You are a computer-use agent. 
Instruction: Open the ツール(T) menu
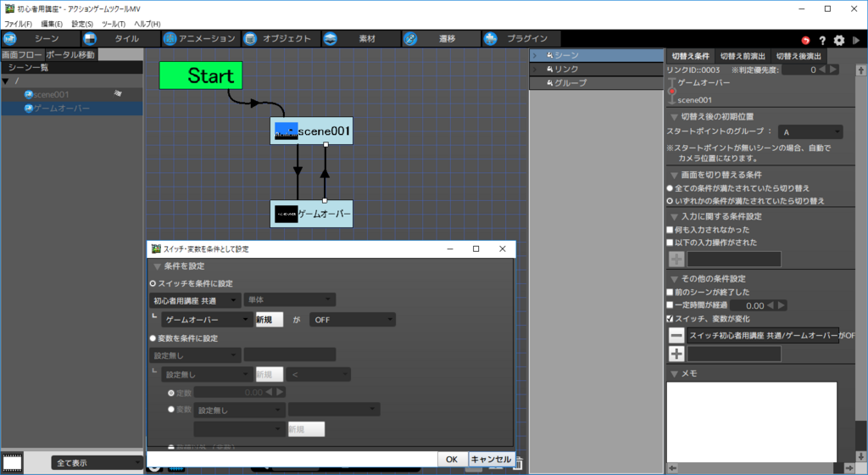point(114,24)
